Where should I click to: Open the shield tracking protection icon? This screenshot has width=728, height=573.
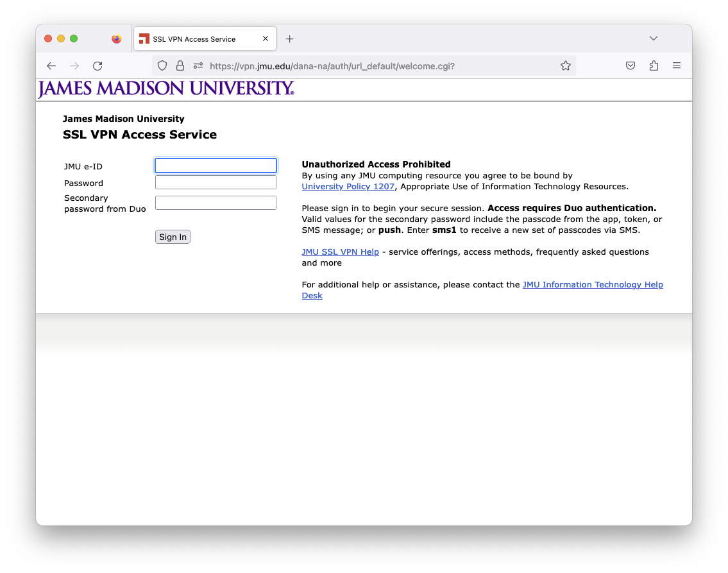click(162, 66)
